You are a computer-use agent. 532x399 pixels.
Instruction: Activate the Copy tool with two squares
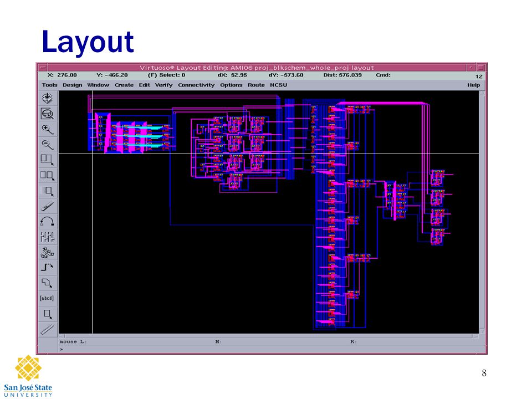pos(48,176)
